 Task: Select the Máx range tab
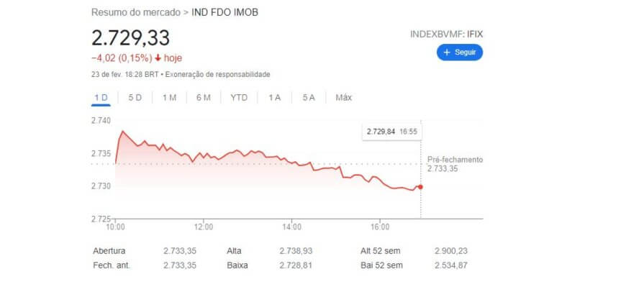tap(344, 98)
